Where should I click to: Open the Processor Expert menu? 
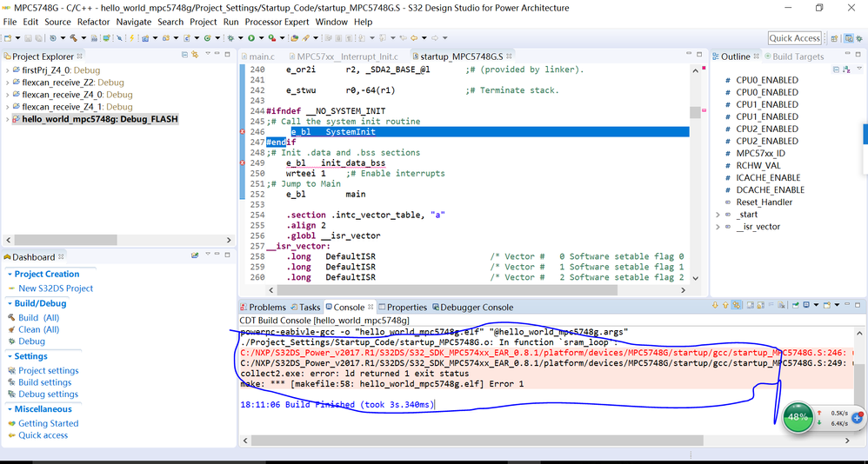(277, 22)
